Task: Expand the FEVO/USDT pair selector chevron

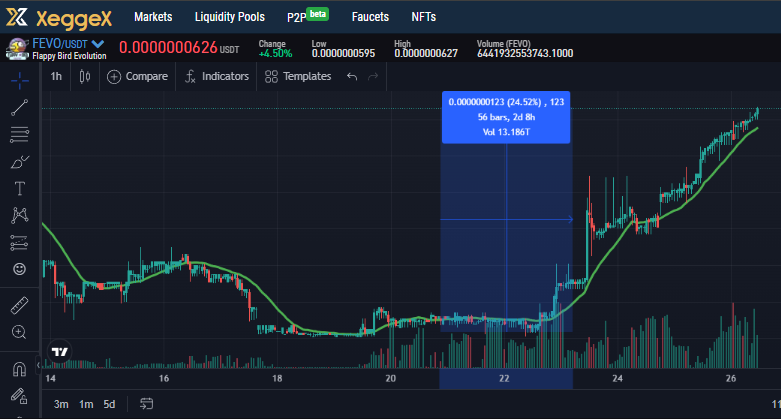Action: pyautogui.click(x=98, y=44)
